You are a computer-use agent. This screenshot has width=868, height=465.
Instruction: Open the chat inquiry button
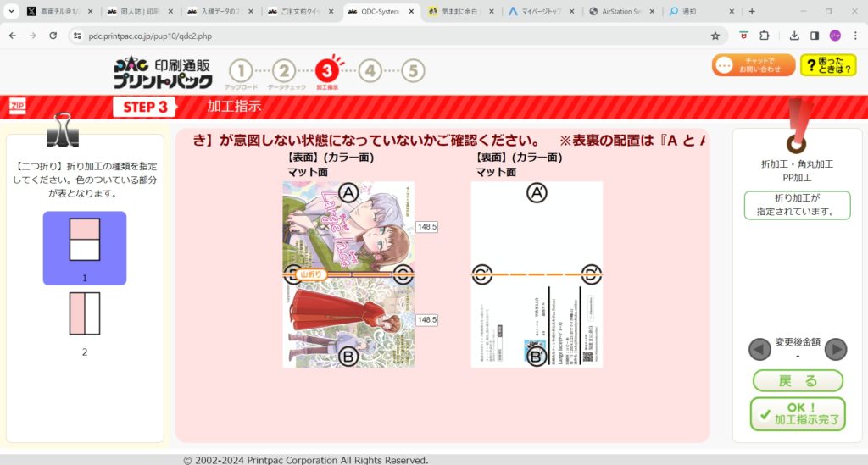[753, 65]
